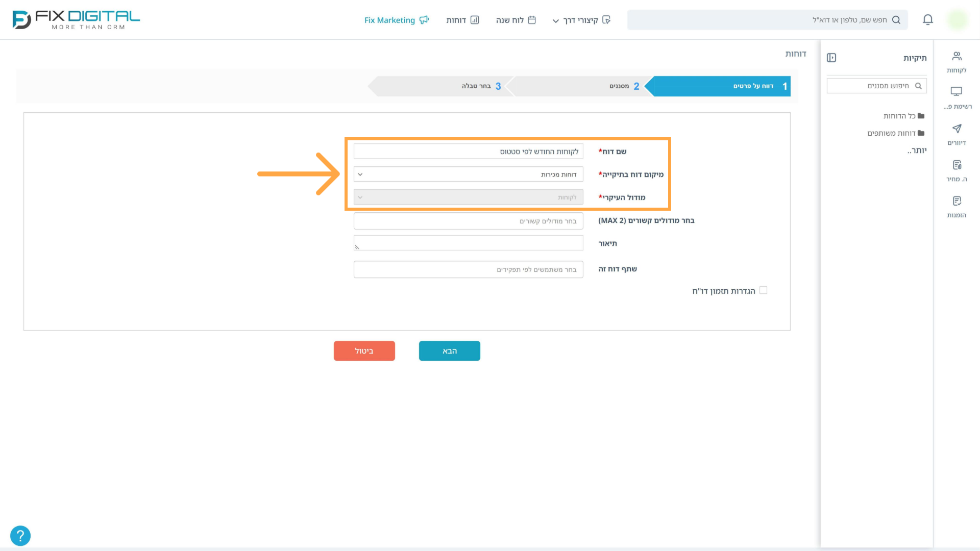The width and height of the screenshot is (980, 551).
Task: Click the חיפוש מסננים filter search field
Action: click(877, 86)
